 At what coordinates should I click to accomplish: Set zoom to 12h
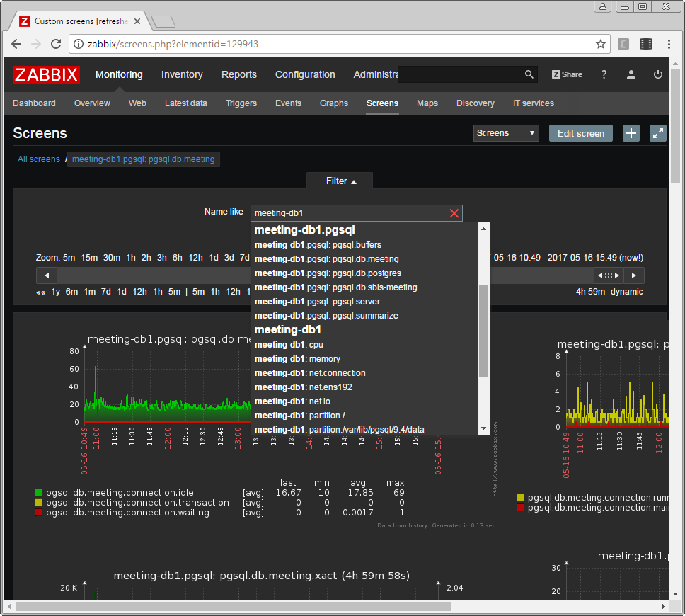(x=195, y=258)
